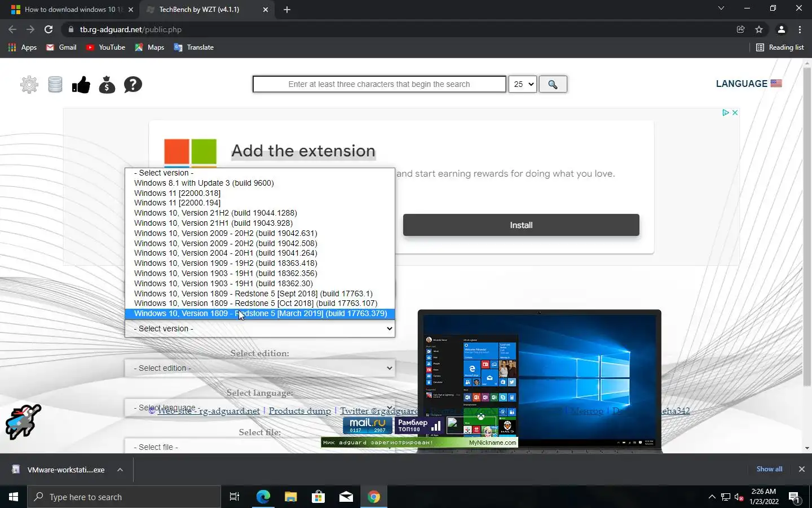Click Chrome icon on taskbar
This screenshot has height=508, width=812.
374,497
